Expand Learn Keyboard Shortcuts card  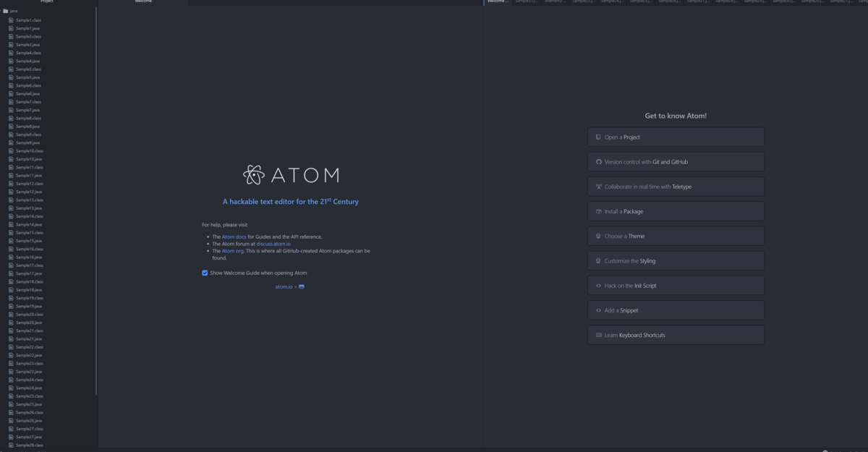(x=676, y=335)
